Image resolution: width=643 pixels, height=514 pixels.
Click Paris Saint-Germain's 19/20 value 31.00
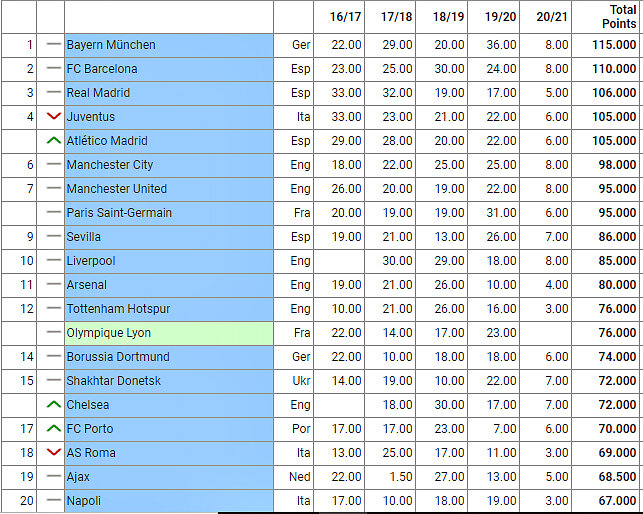coord(501,212)
